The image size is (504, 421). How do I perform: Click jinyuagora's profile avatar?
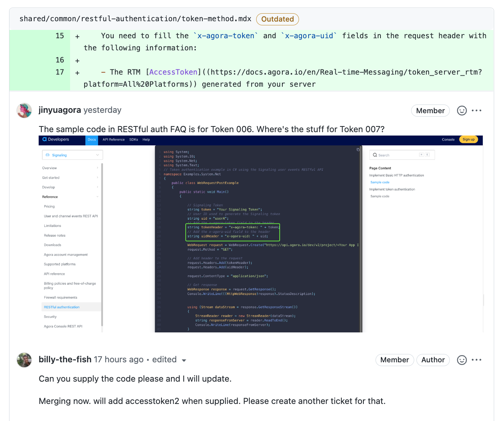click(24, 110)
